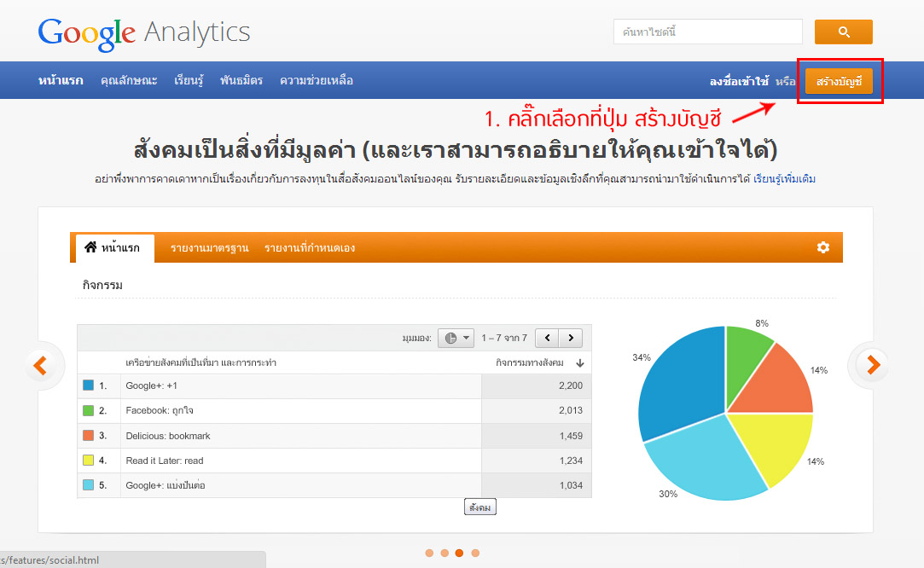Click orange swatch for Delicious row
Viewport: 924px width, 568px height.
[x=89, y=436]
